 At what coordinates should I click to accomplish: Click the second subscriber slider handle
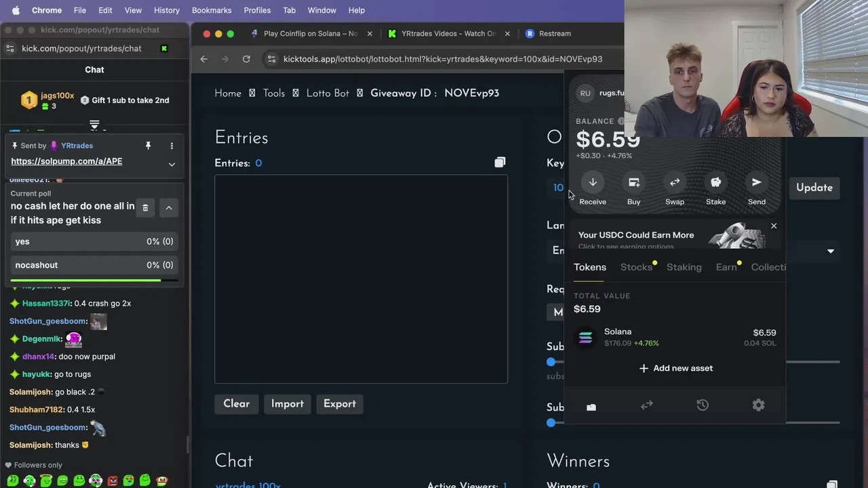click(551, 423)
